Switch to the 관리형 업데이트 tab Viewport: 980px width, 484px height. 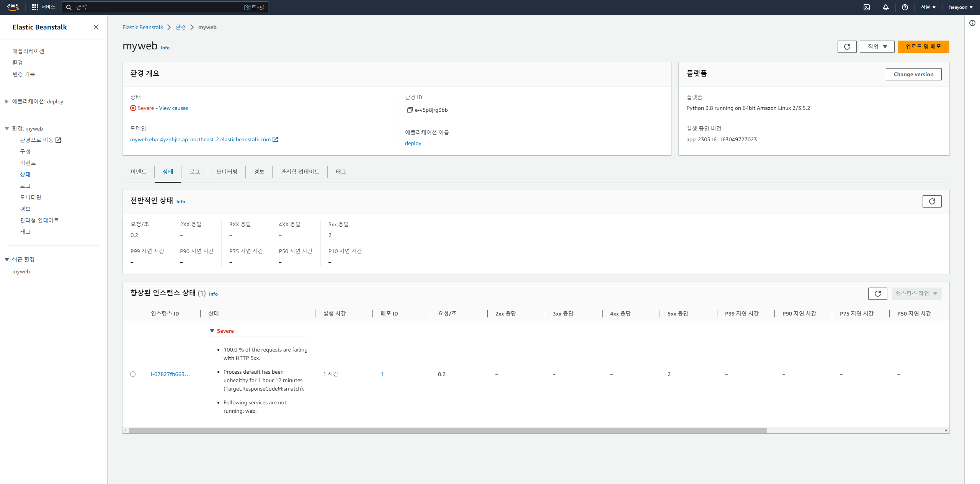tap(300, 172)
